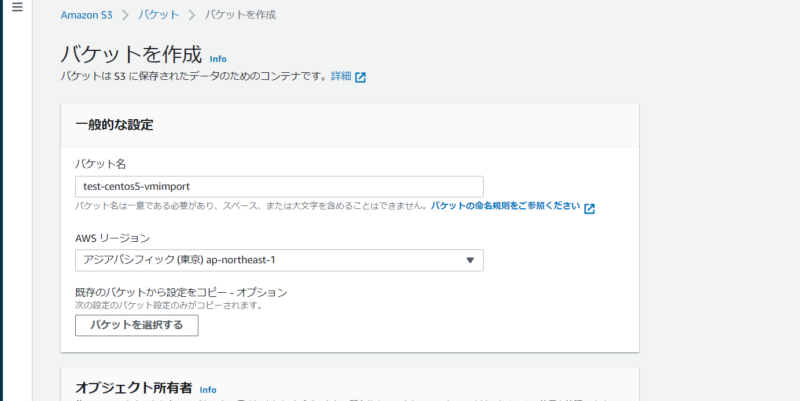The height and width of the screenshot is (401, 800).
Task: Click external icon after naming rules link
Action: point(590,208)
